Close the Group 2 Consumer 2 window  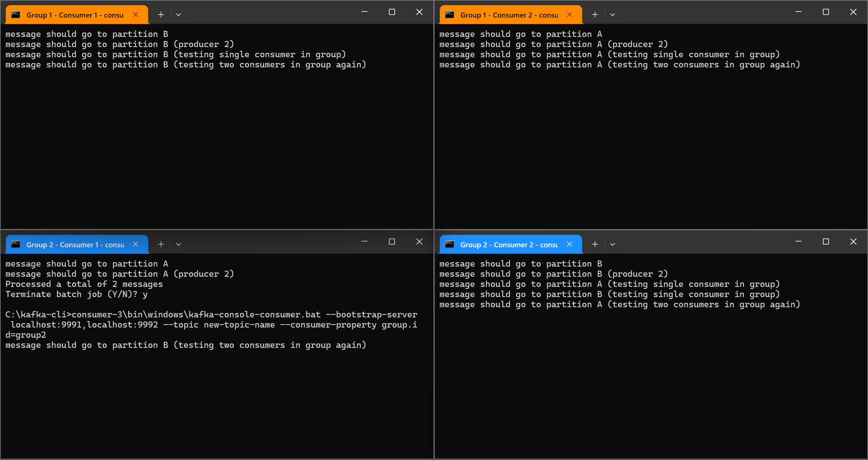853,242
